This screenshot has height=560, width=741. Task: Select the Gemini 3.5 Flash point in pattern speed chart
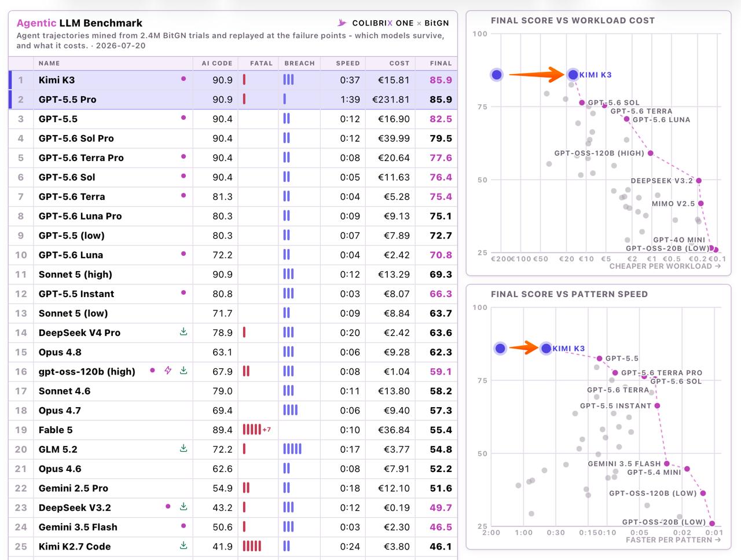[667, 464]
